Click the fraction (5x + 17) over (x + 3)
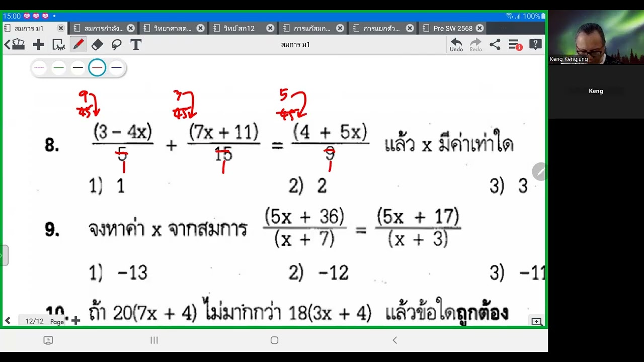The width and height of the screenshot is (644, 362). coord(418,228)
